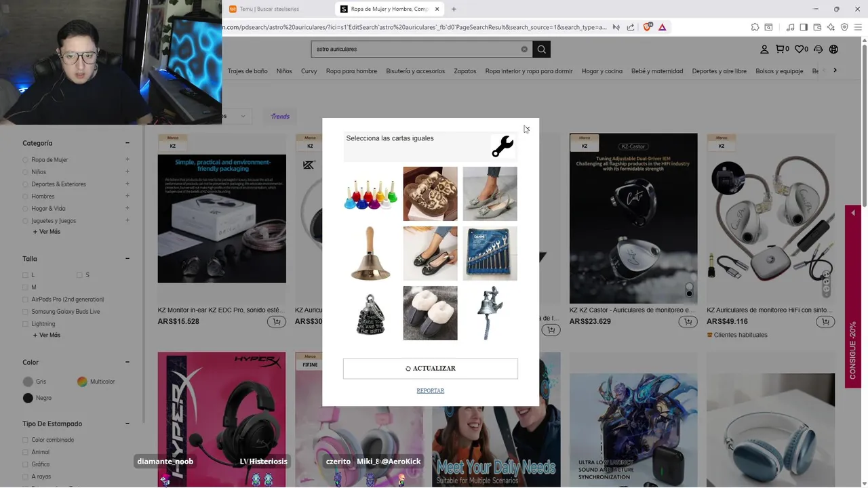Select the wrench set captcha card
Viewport: 868px width, 488px height.
click(490, 253)
